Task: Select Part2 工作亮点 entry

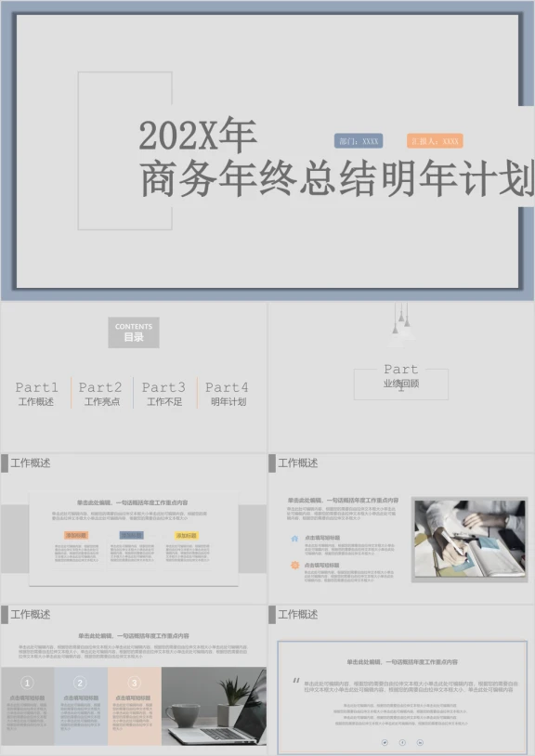Action: tap(101, 394)
